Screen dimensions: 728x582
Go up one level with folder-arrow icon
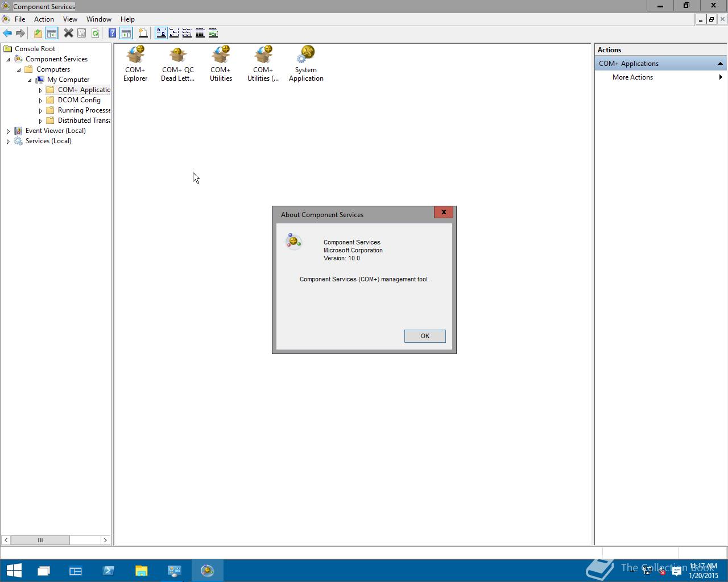38,33
